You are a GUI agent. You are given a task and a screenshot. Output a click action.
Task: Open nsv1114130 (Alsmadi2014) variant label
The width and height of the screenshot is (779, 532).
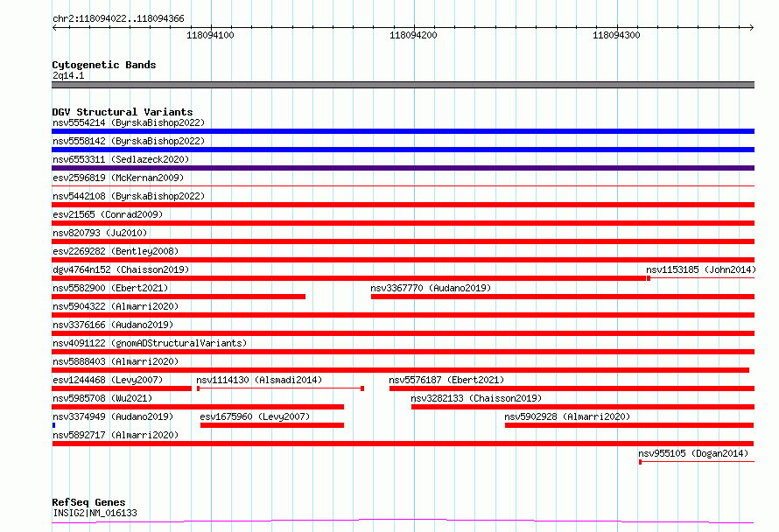click(x=259, y=380)
